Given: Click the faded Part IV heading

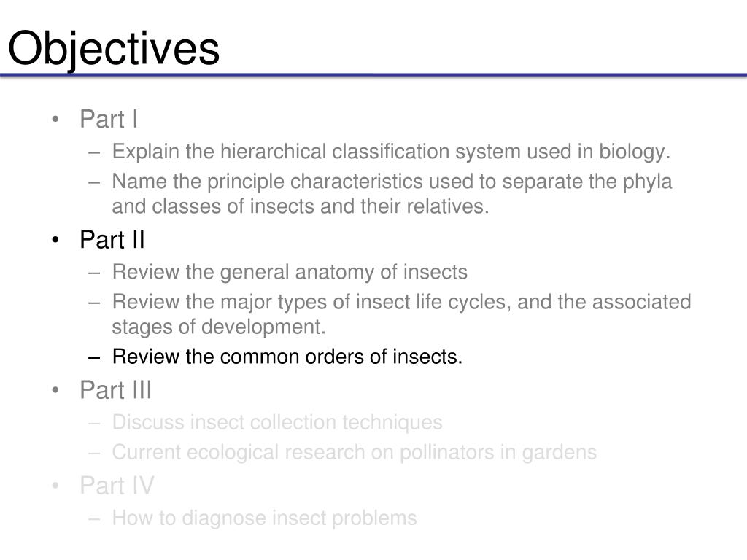Looking at the screenshot, I should pos(117,486).
